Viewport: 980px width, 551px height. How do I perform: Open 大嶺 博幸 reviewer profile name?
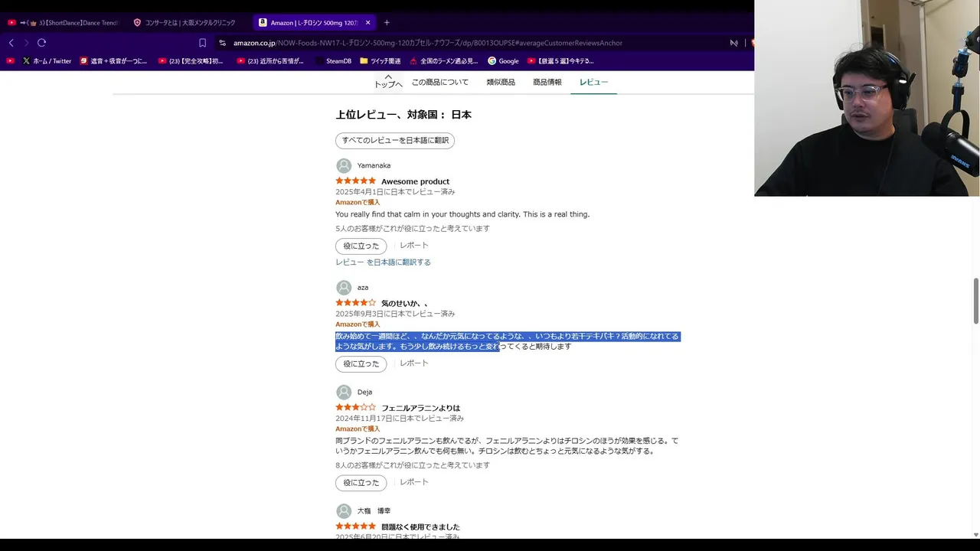pyautogui.click(x=374, y=511)
